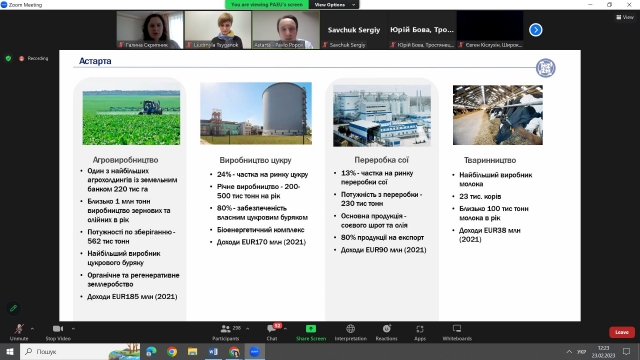Open the Chrome icon right of Word
Screen dimensions: 640x360
pos(234,351)
